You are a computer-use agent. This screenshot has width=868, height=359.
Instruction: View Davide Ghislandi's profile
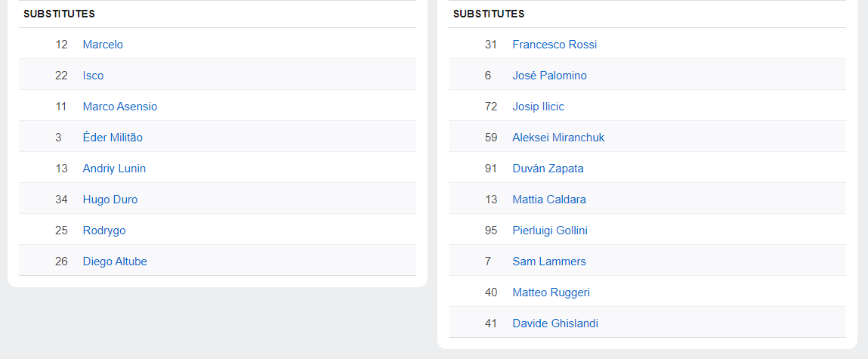click(555, 323)
